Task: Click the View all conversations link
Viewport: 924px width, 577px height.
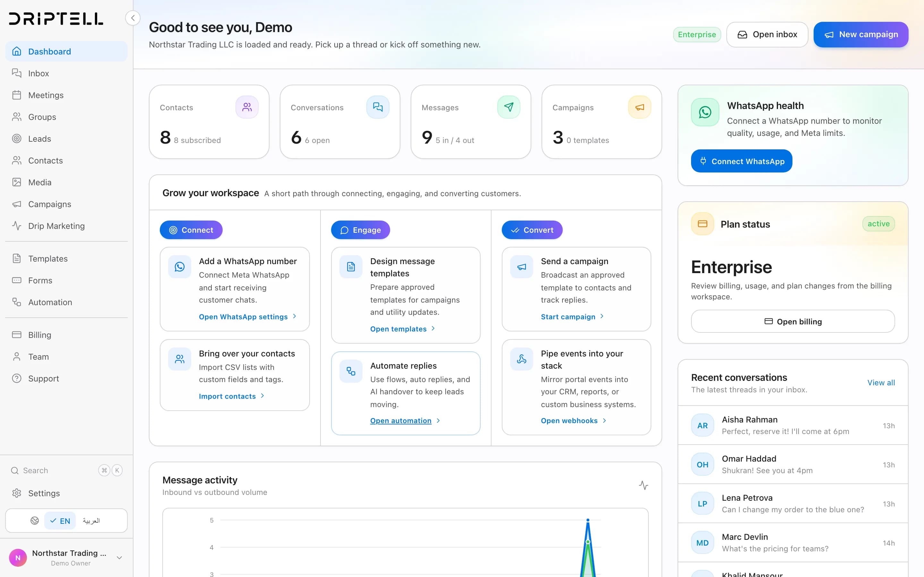Action: click(x=881, y=383)
